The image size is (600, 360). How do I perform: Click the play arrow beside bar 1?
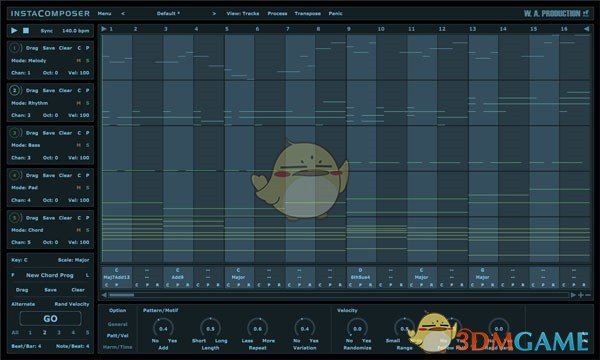pyautogui.click(x=104, y=29)
